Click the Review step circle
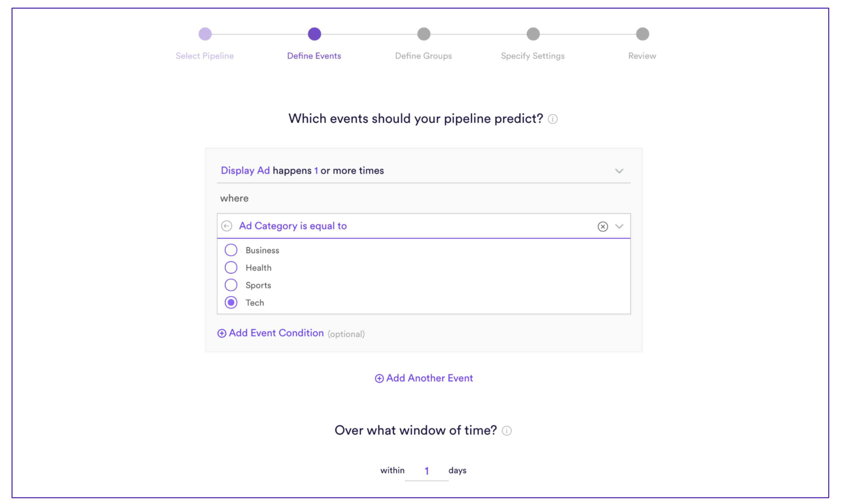 [x=642, y=34]
